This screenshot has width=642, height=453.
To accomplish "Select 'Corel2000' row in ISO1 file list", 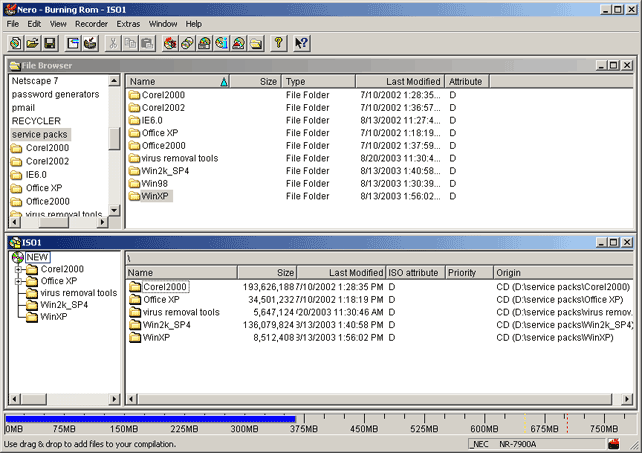I will click(379, 287).
